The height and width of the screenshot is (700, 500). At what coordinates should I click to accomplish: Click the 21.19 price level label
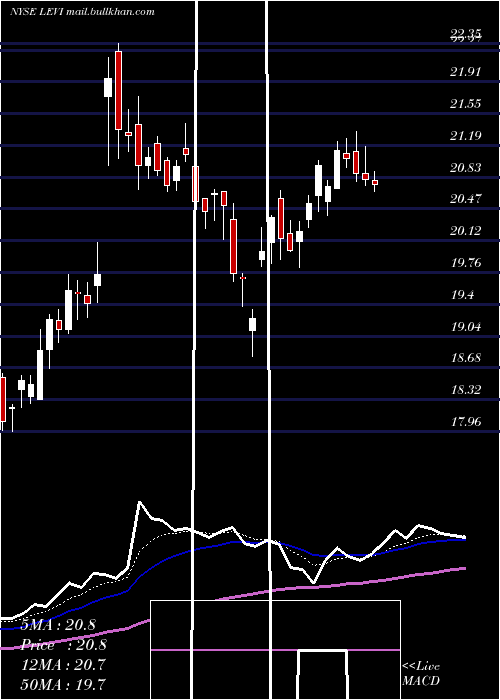pos(466,136)
